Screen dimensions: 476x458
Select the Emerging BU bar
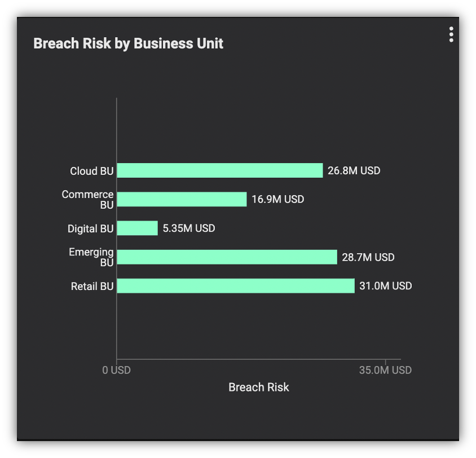[x=227, y=257]
